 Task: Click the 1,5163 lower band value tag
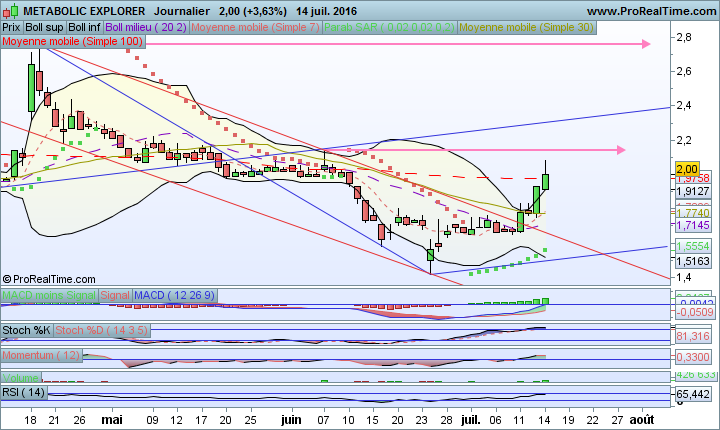point(693,261)
